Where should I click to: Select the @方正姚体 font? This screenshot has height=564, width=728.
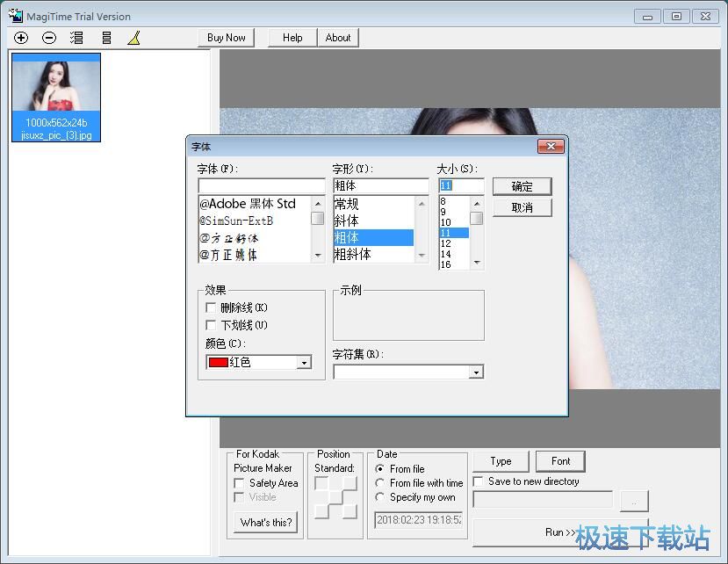(x=255, y=255)
